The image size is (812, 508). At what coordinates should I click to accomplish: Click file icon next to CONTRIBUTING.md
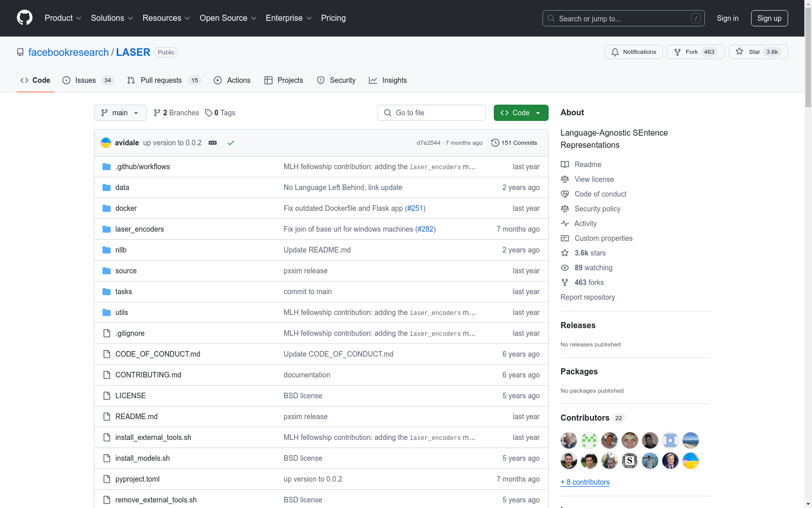(107, 375)
